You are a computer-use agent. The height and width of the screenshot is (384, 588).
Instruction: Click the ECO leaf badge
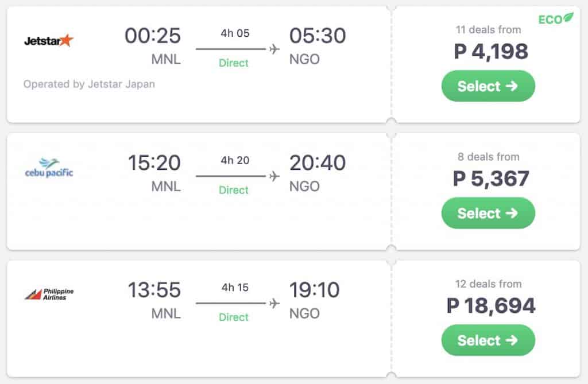point(555,19)
